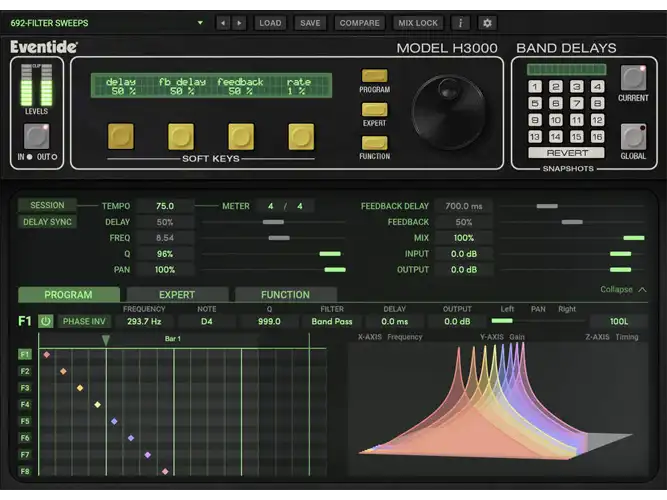Toggle PHASE INV for F1
This screenshot has height=500, width=667.
tap(84, 321)
